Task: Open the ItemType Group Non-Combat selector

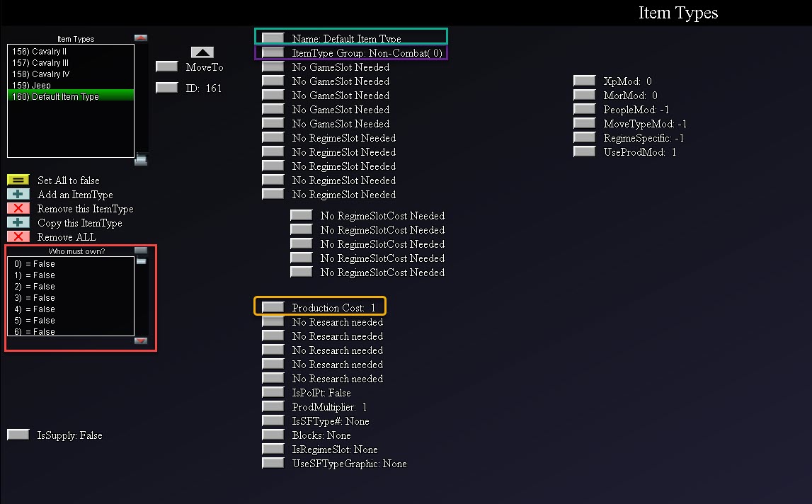Action: pyautogui.click(x=273, y=52)
